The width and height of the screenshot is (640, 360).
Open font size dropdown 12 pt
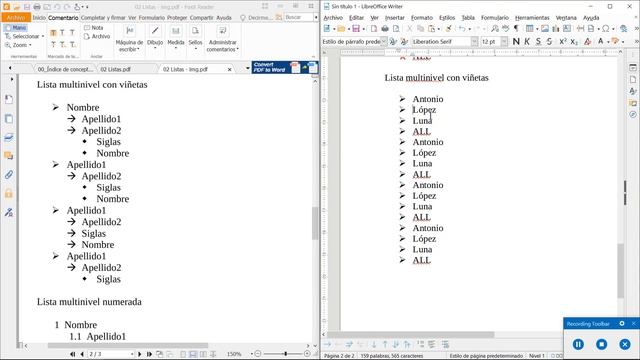504,41
